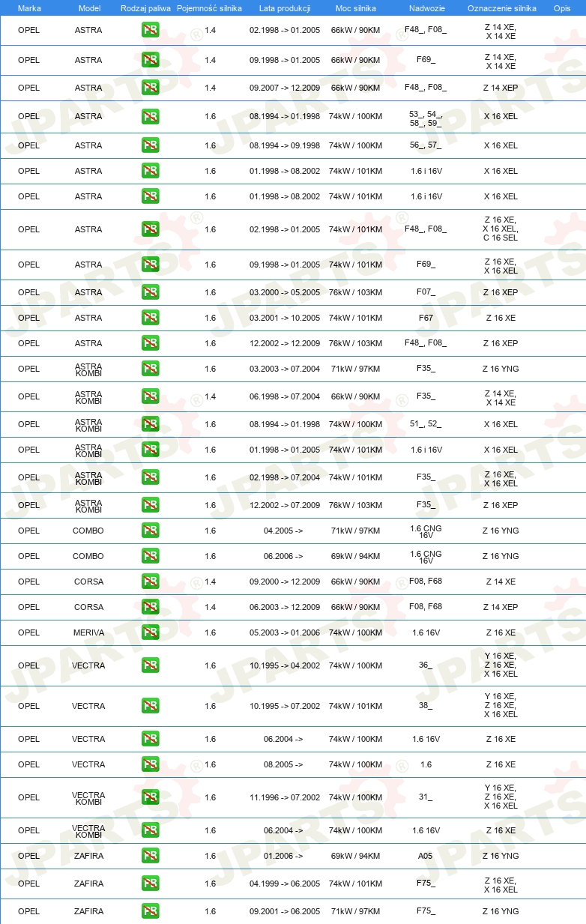Click the fuel icon for Astra 08.1994 -> 09.1998
586x924 pixels.
[150, 145]
